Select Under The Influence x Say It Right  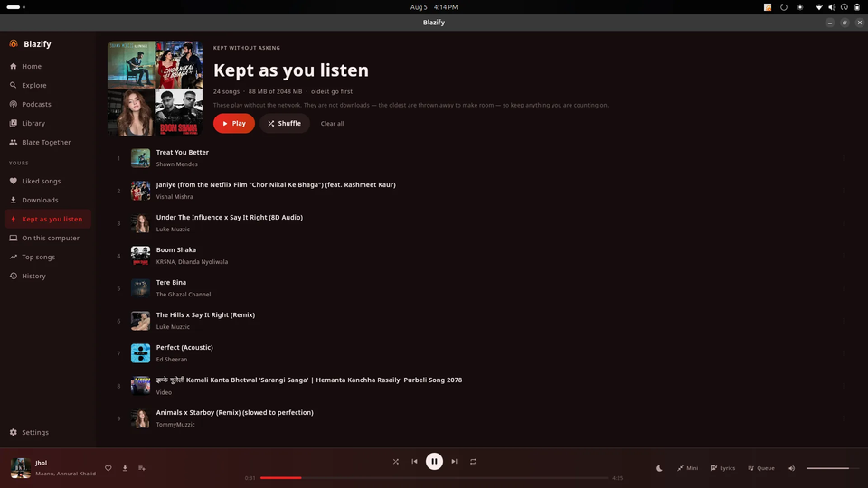[479, 223]
